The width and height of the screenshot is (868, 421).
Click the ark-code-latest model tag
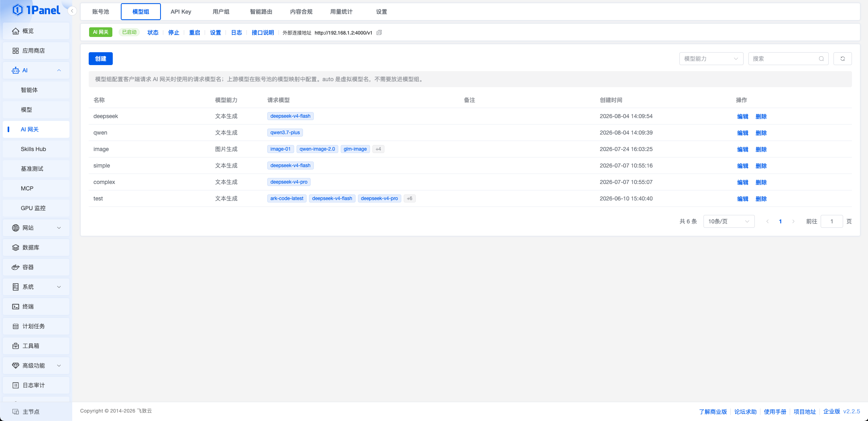287,198
